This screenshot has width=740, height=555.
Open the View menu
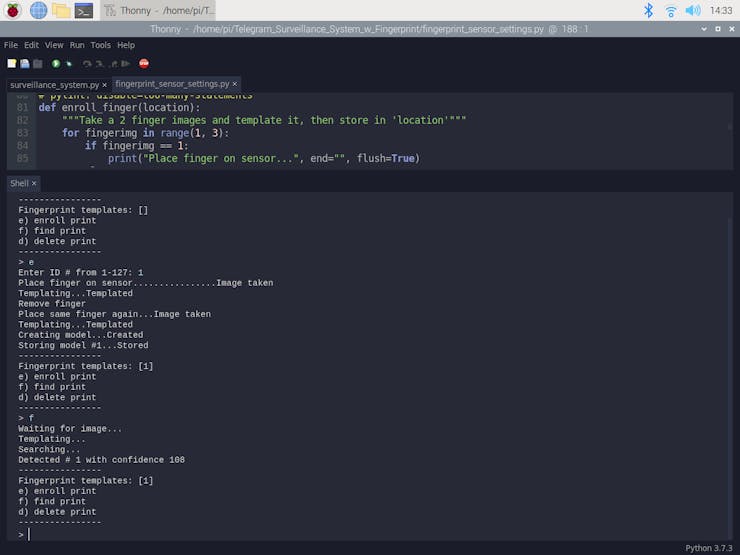(x=54, y=45)
